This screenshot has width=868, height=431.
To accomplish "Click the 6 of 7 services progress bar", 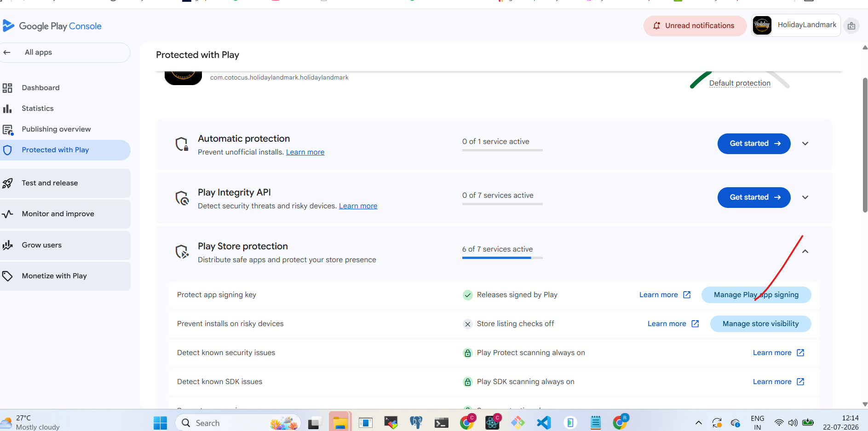I will tap(502, 258).
